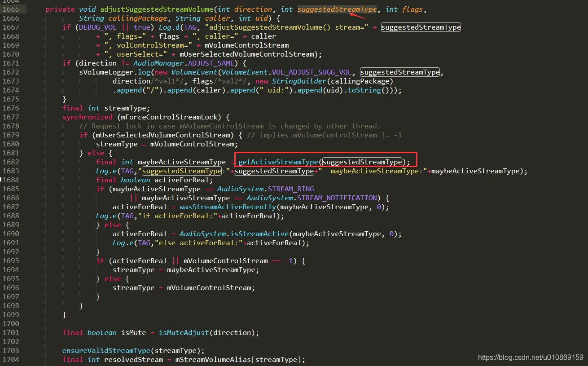Viewport: 588px width, 366px height.
Task: Select the highlighted suggestedStreamType parameter on line 1665
Action: (x=337, y=9)
